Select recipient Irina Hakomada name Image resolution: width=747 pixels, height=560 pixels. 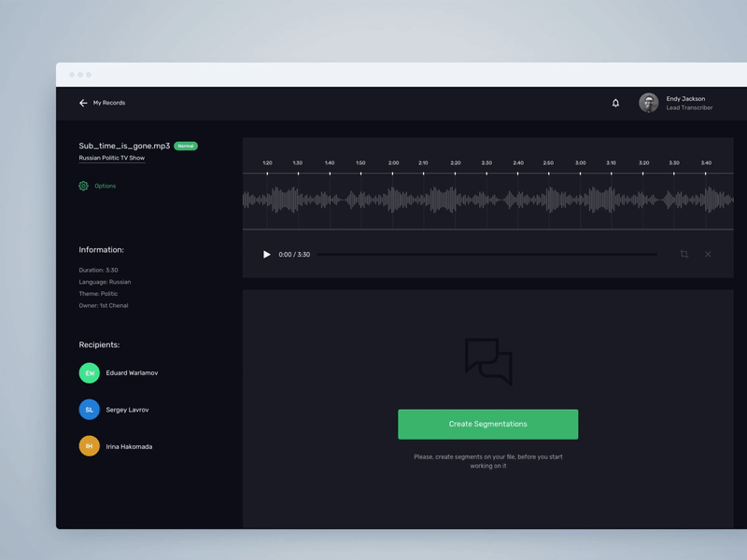(x=129, y=447)
